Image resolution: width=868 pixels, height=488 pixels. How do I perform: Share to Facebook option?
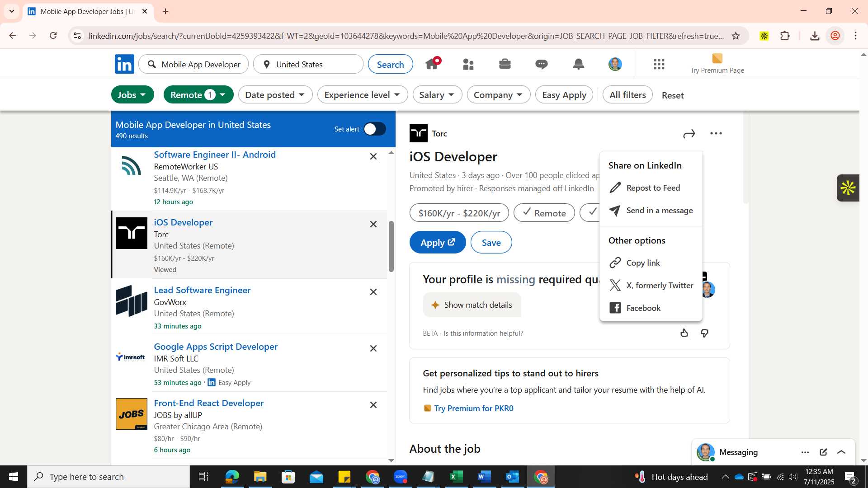(x=651, y=308)
